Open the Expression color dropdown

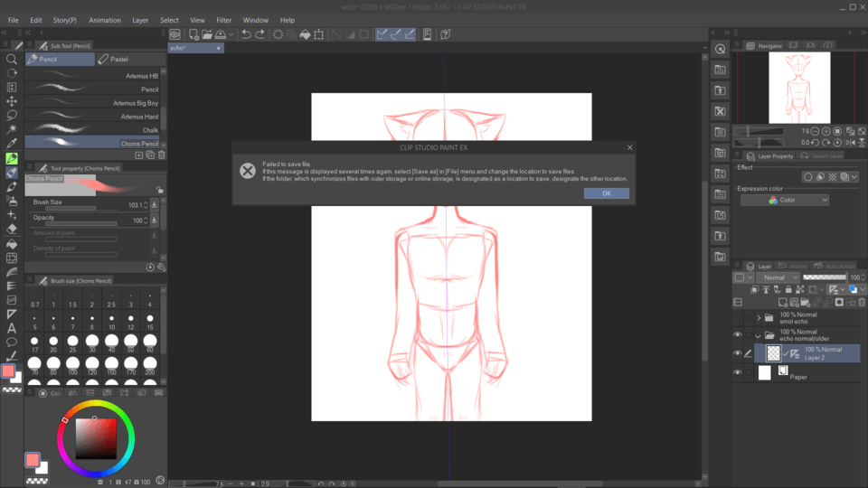point(785,201)
